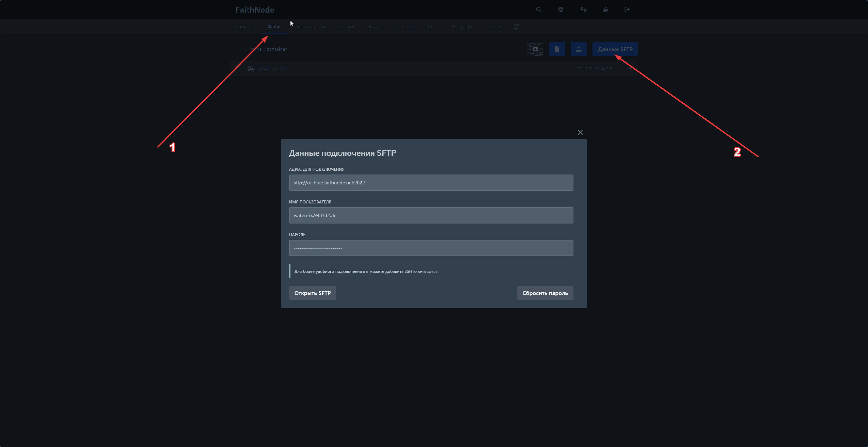868x447 pixels.
Task: Follow the 'здесь' SSH keys link
Action: click(x=432, y=271)
